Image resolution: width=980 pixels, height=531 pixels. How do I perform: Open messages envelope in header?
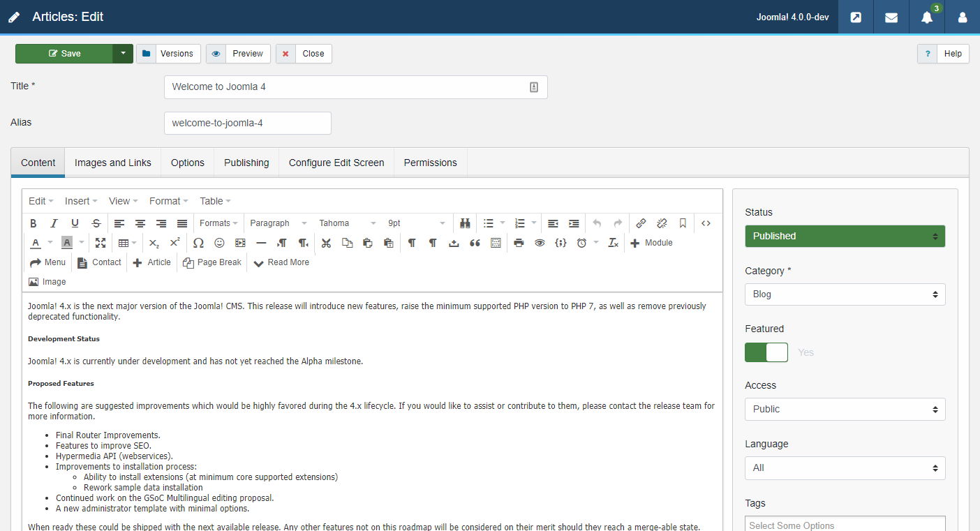point(891,17)
